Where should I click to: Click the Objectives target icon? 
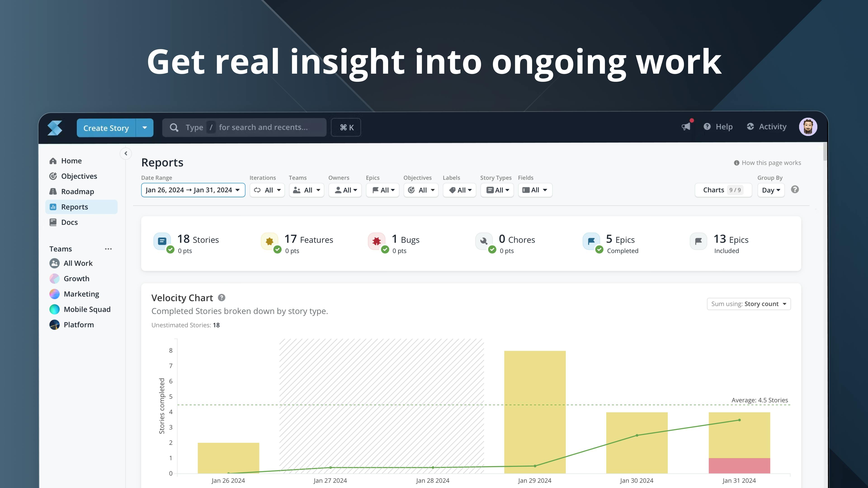(x=53, y=176)
